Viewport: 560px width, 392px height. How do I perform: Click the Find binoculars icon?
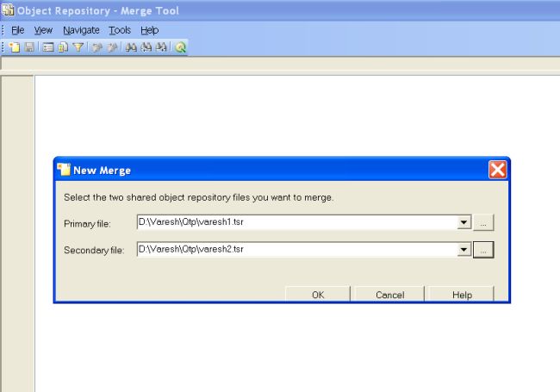[x=131, y=47]
